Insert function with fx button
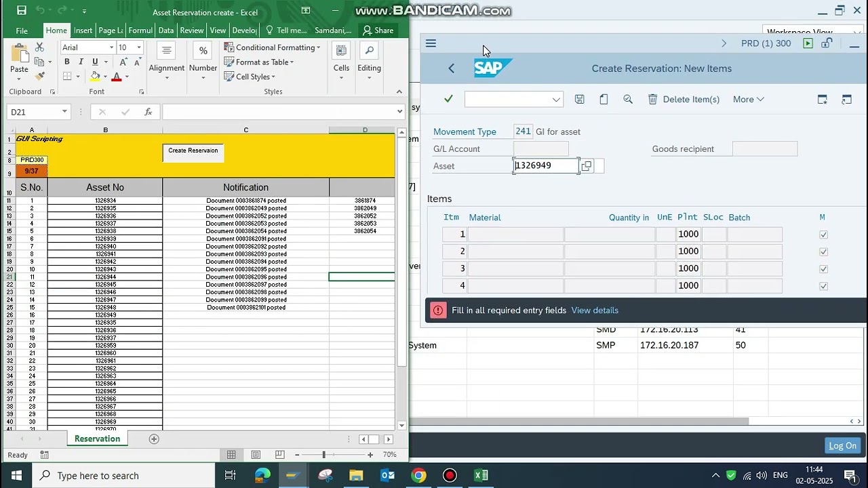Viewport: 868px width, 488px height. (x=148, y=112)
